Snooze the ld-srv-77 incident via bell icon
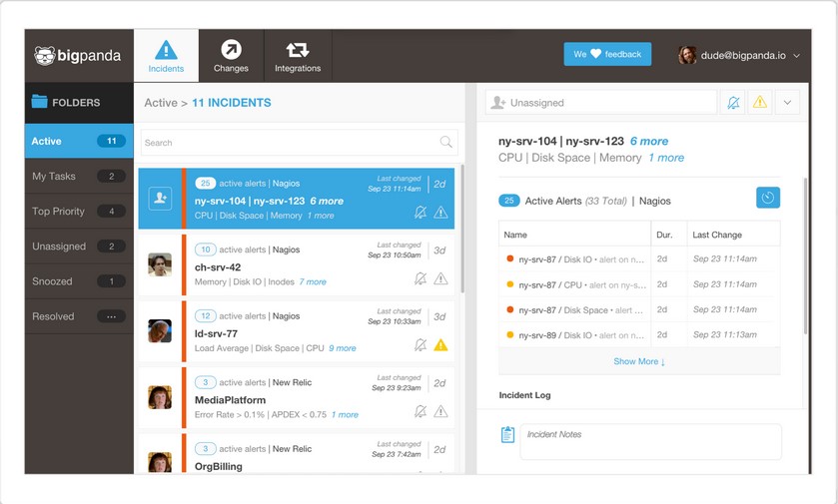Image resolution: width=838 pixels, height=504 pixels. [420, 345]
